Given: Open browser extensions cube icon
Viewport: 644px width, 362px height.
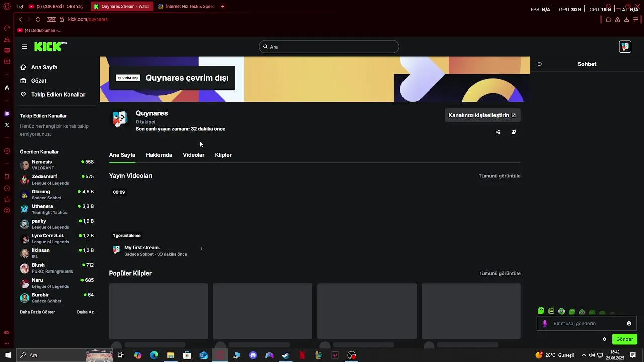Looking at the screenshot, I should pyautogui.click(x=608, y=20).
